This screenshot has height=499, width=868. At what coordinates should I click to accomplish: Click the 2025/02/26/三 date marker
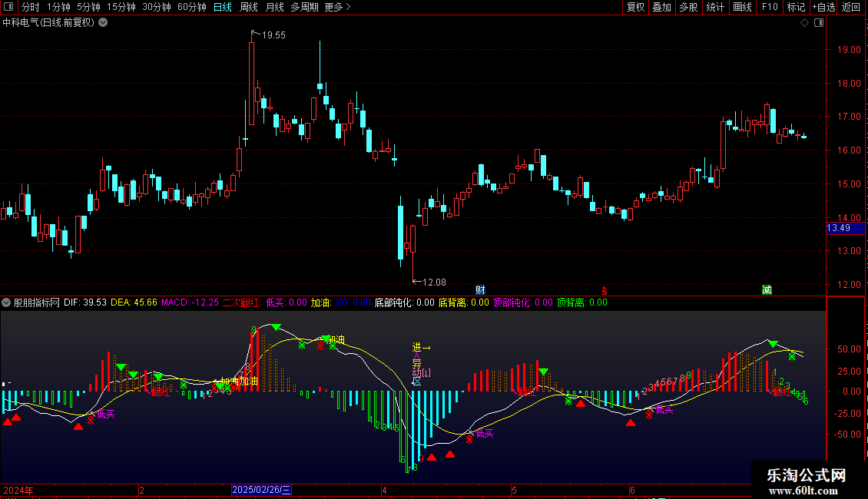(x=261, y=490)
